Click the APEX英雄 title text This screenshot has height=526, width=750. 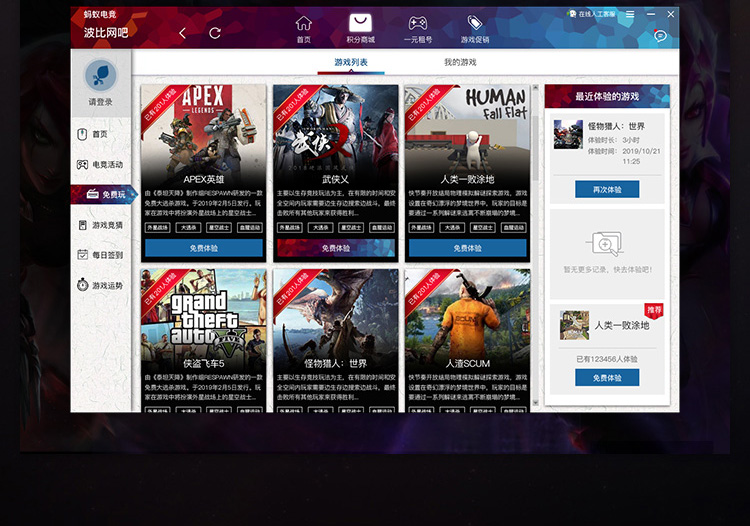204,179
